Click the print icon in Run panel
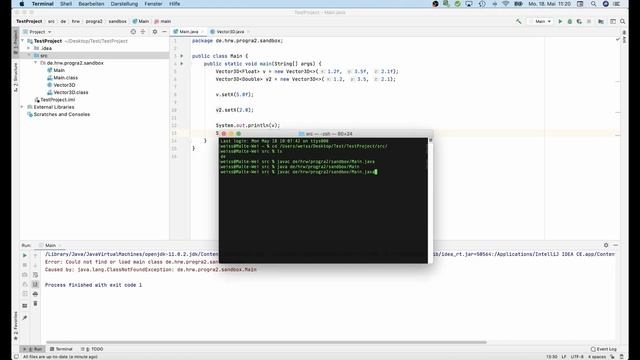This screenshot has width=640, height=360. point(35,294)
